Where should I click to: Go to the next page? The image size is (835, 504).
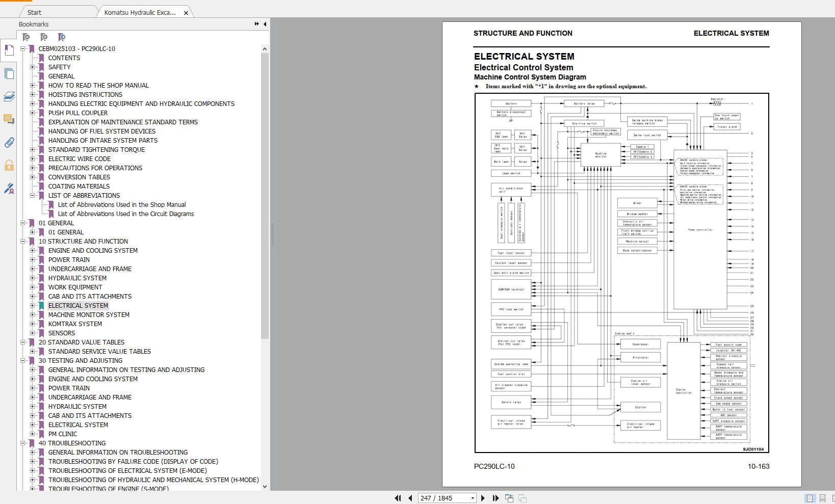point(483,498)
